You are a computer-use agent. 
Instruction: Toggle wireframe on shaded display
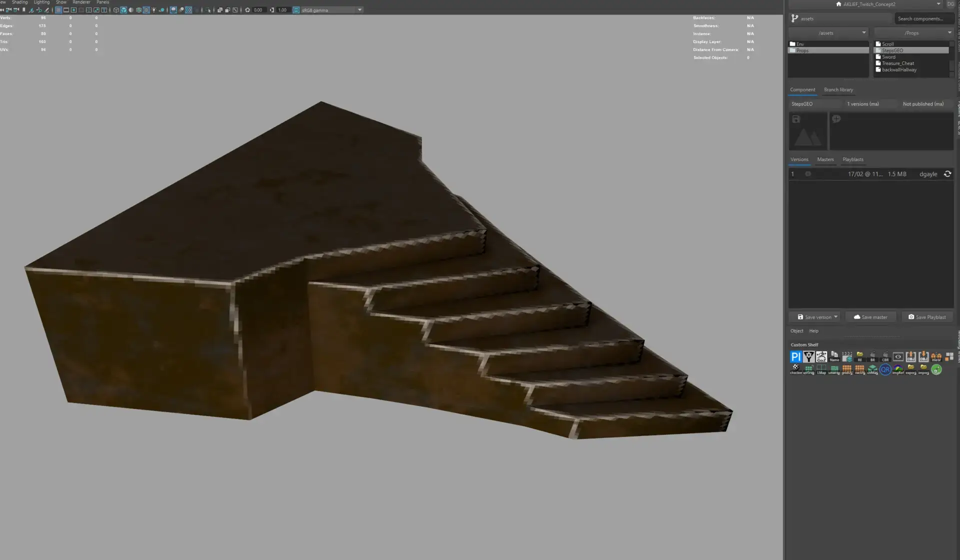pos(138,10)
